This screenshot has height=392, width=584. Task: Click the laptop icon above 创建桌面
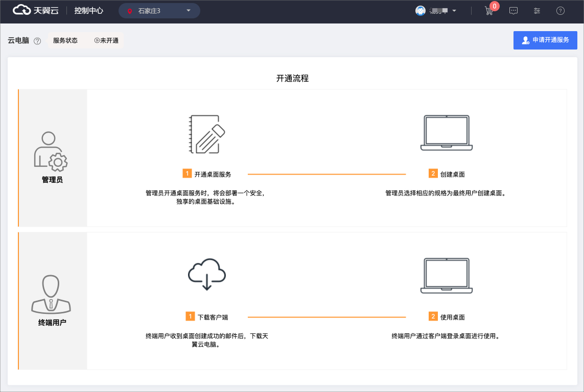click(x=446, y=133)
